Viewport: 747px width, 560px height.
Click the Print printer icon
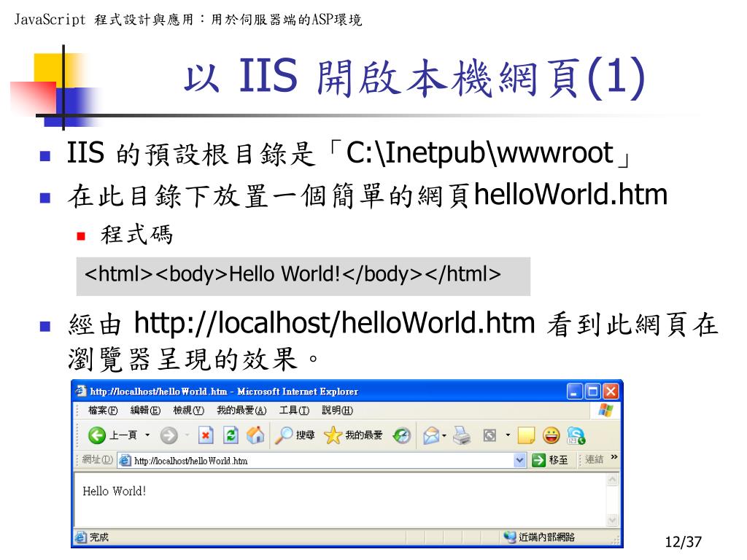pos(462,435)
